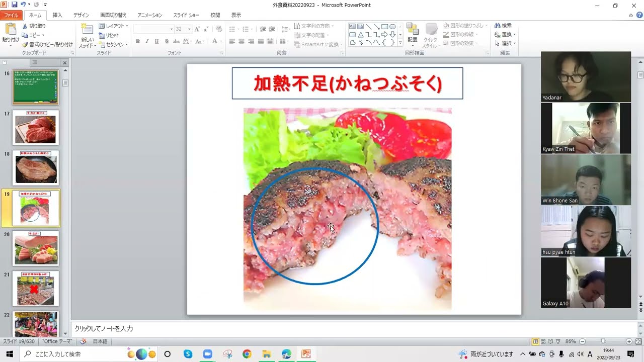Switch to slide sorter view in status bar
This screenshot has width=644, height=362.
(x=543, y=341)
